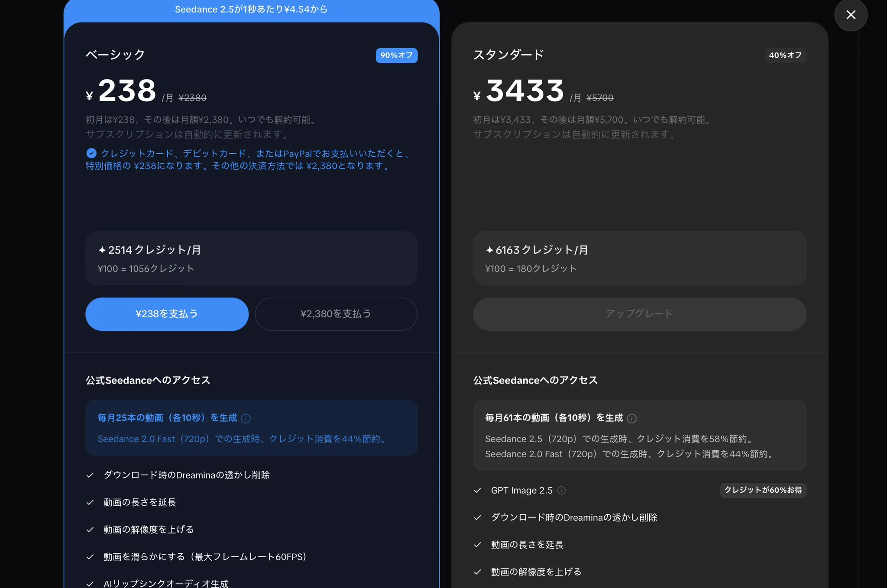
Task: Click the large 3433 price on Standard plan
Action: pyautogui.click(x=525, y=90)
